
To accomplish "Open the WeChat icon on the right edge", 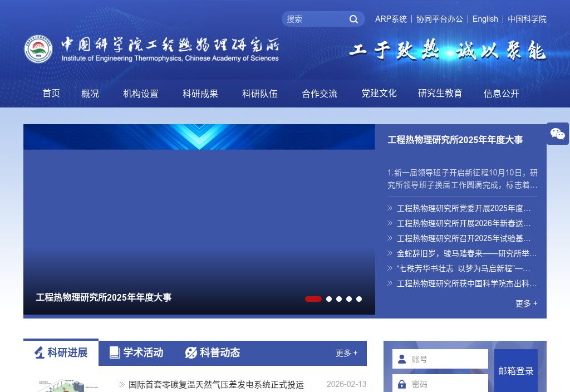I will 558,134.
